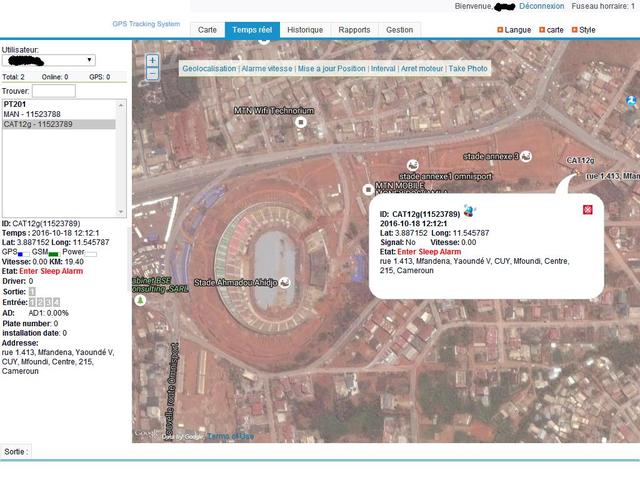Select device CAT12g - 11523789

(59, 124)
